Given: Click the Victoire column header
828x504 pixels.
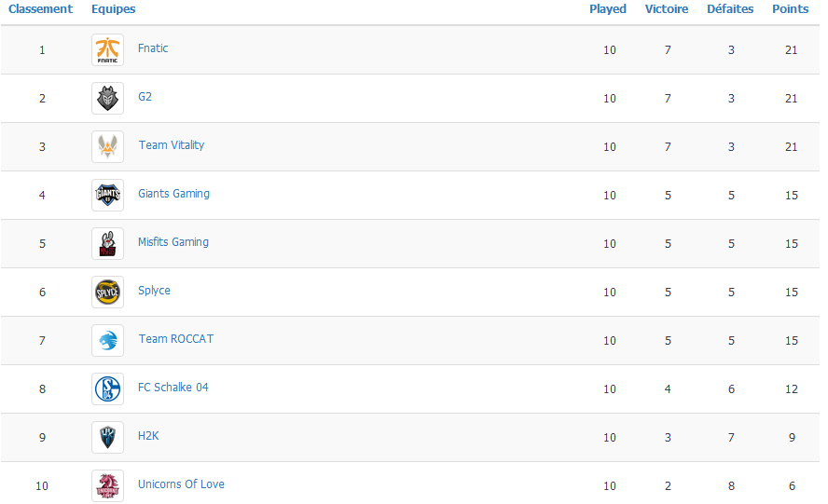Looking at the screenshot, I should pos(667,9).
